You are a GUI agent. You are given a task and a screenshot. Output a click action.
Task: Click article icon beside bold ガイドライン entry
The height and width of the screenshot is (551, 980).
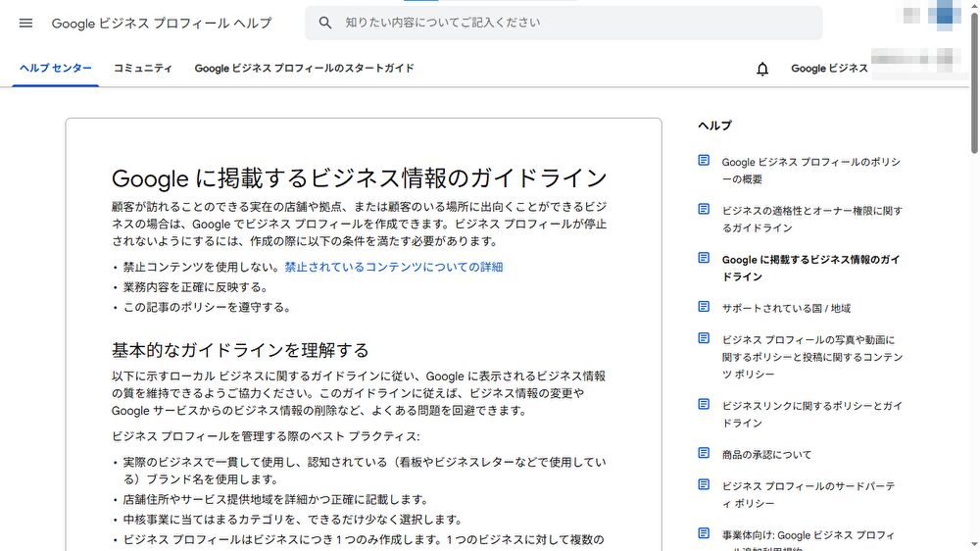[704, 258]
